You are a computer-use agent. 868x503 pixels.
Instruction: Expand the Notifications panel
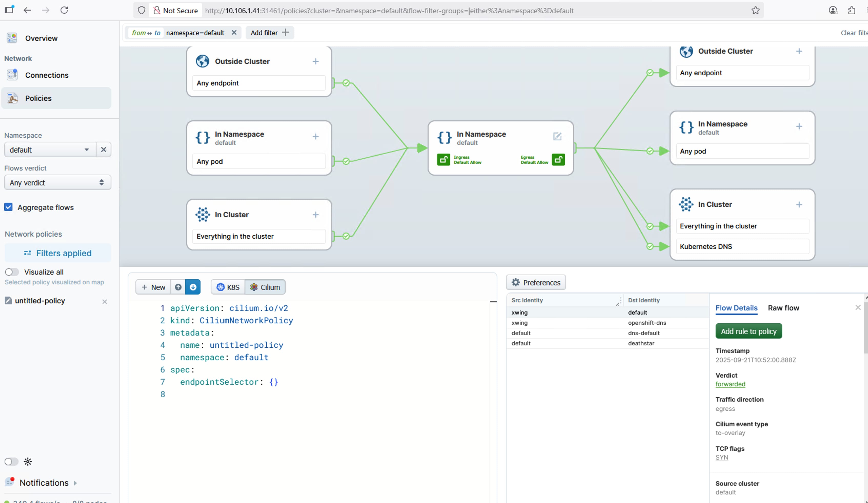click(x=44, y=482)
